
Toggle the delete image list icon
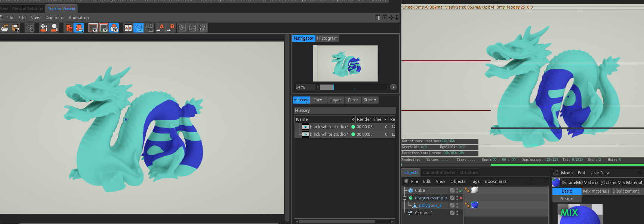[79, 28]
